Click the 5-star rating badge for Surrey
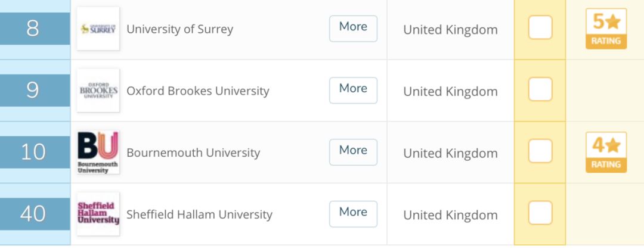Screen dimensions: 644x249 (x=606, y=29)
